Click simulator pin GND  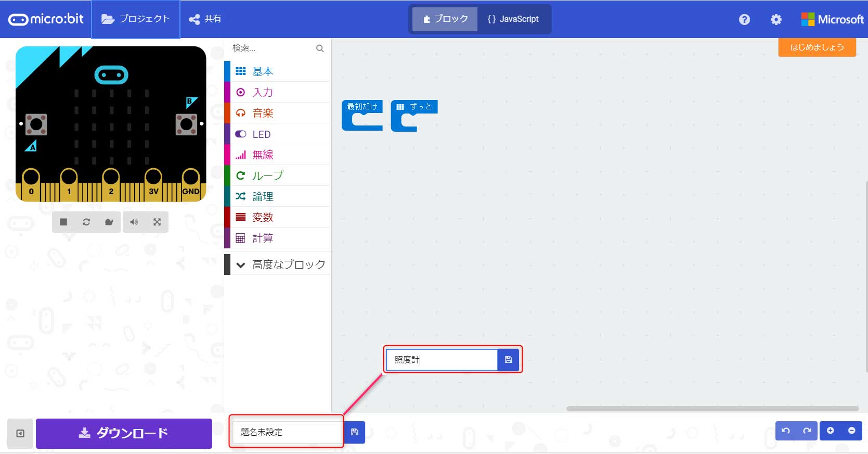pyautogui.click(x=191, y=184)
